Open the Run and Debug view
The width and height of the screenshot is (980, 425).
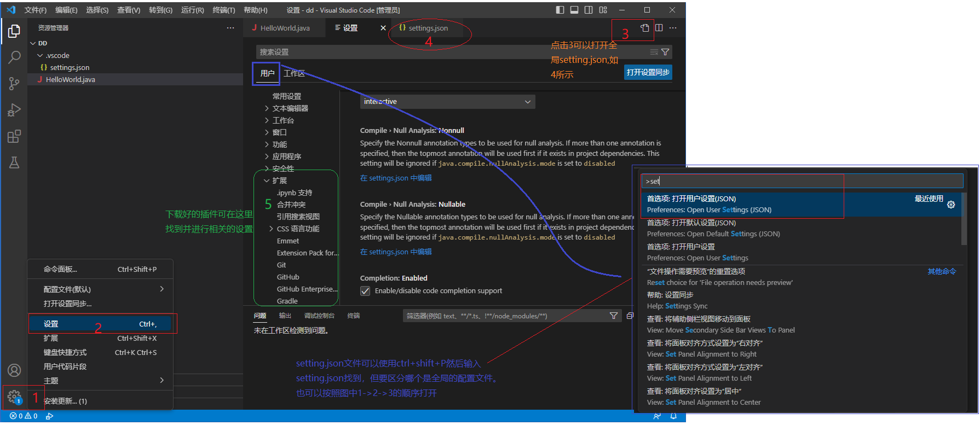(14, 110)
